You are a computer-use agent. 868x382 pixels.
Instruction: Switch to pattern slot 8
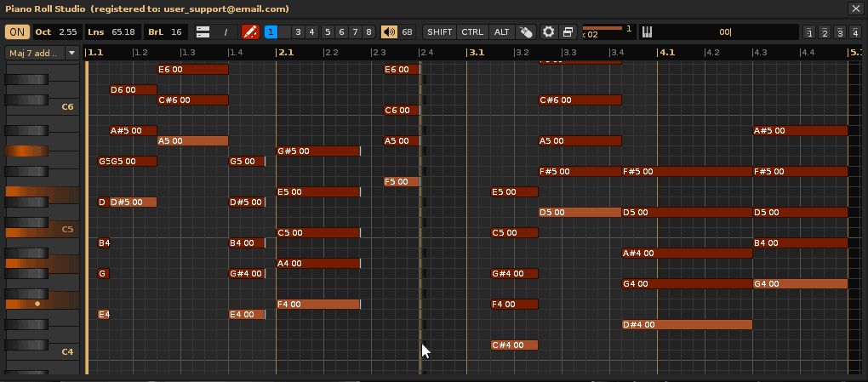(368, 32)
